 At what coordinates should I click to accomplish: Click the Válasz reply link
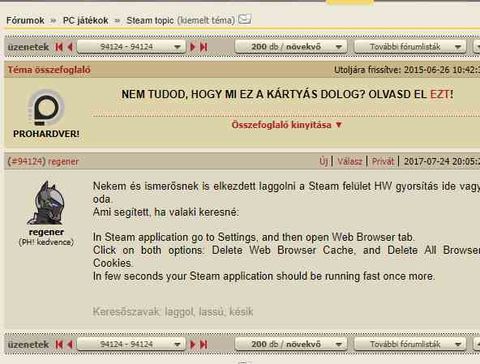pos(350,162)
